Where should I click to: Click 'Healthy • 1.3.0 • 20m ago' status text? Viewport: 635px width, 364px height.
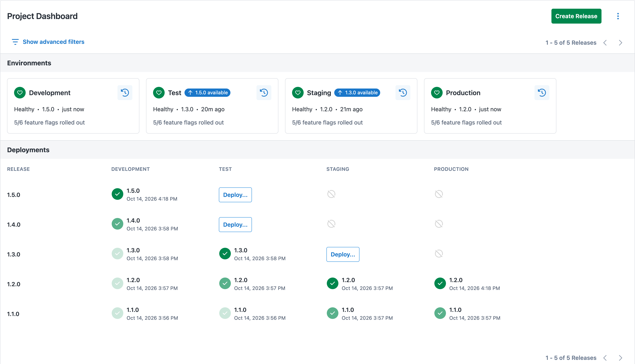tap(189, 109)
